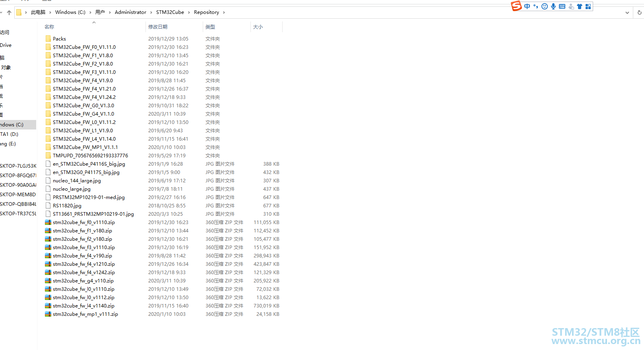Select the folder name STM32Cube_FW_F3_V1.11.0
644x350 pixels.
pyautogui.click(x=84, y=72)
